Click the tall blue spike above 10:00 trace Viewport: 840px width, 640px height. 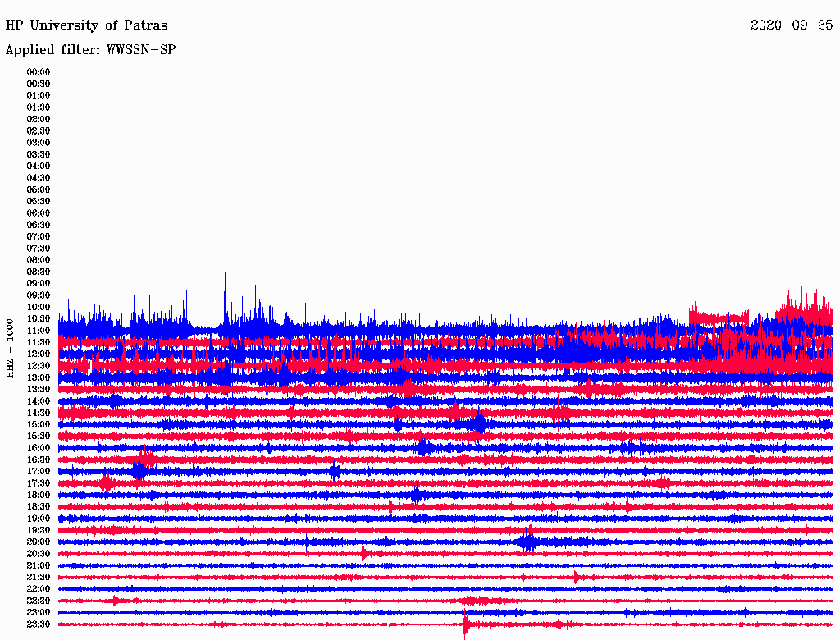(225, 296)
